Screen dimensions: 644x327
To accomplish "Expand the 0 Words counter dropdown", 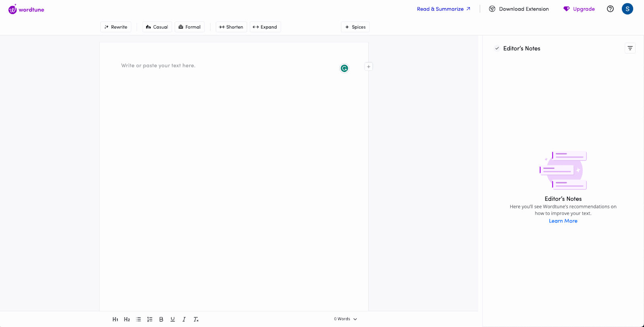I will 345,319.
